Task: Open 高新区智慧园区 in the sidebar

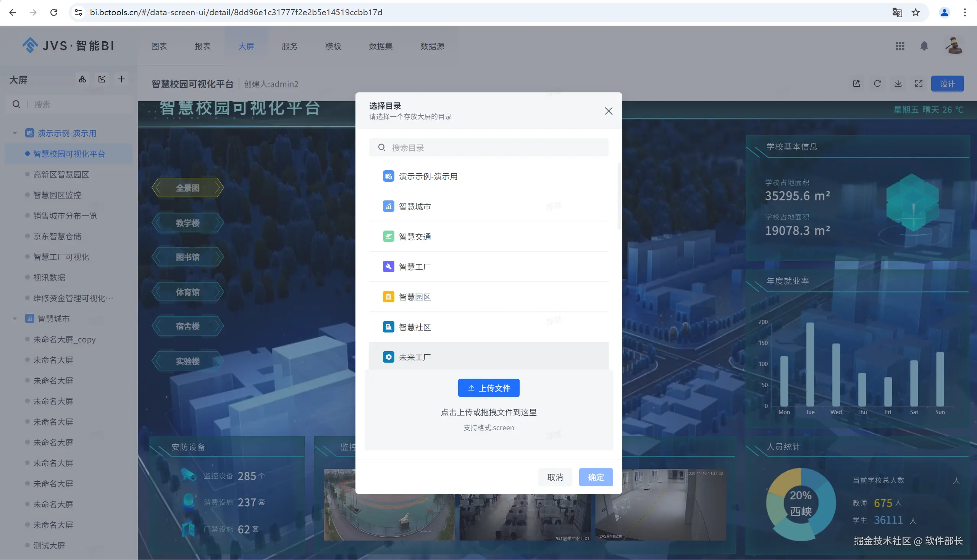Action: pyautogui.click(x=61, y=174)
